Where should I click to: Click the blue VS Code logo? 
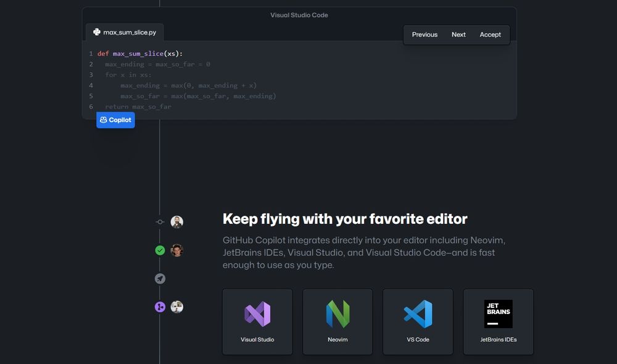click(x=418, y=314)
